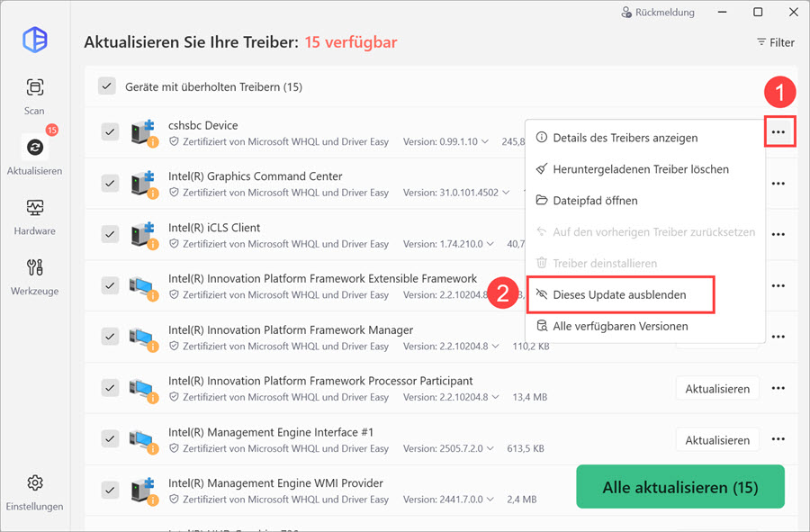The height and width of the screenshot is (532, 810).
Task: Open more options for Management Engine Interface #1
Action: [778, 439]
